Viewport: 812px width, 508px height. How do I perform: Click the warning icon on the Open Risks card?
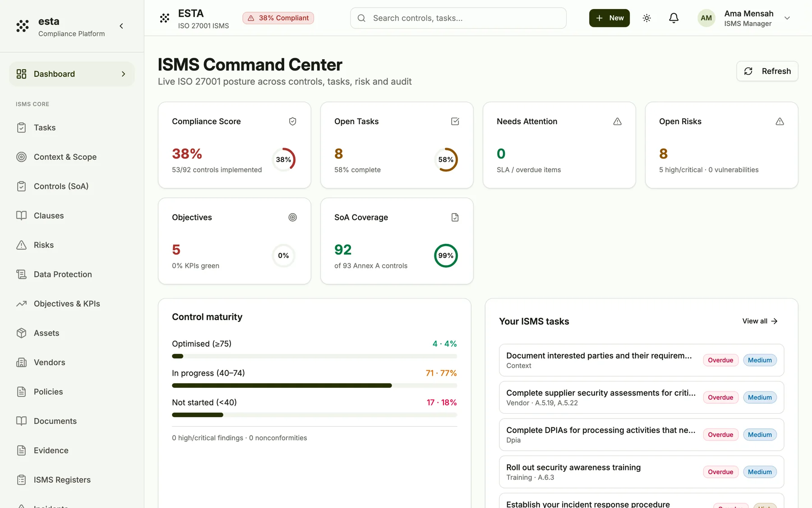click(780, 121)
